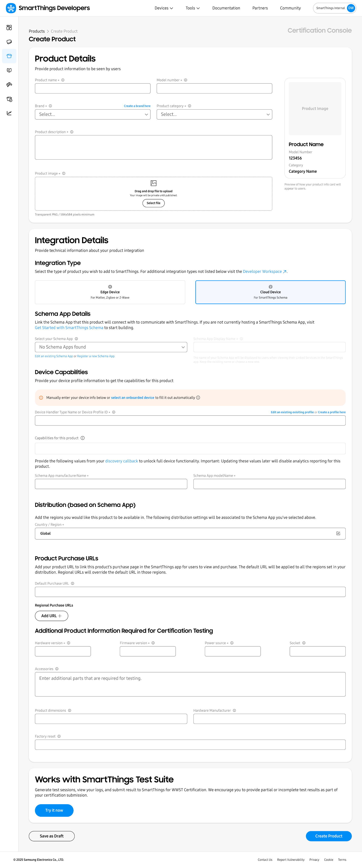The width and height of the screenshot is (362, 868).
Task: Open the dashboard grid icon in sidebar
Action: 9,28
